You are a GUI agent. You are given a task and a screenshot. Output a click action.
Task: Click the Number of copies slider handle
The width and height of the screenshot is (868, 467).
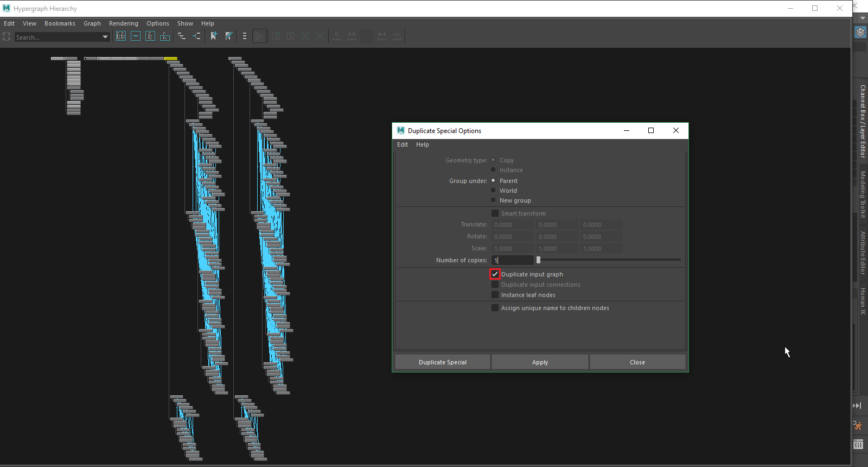pyautogui.click(x=538, y=260)
